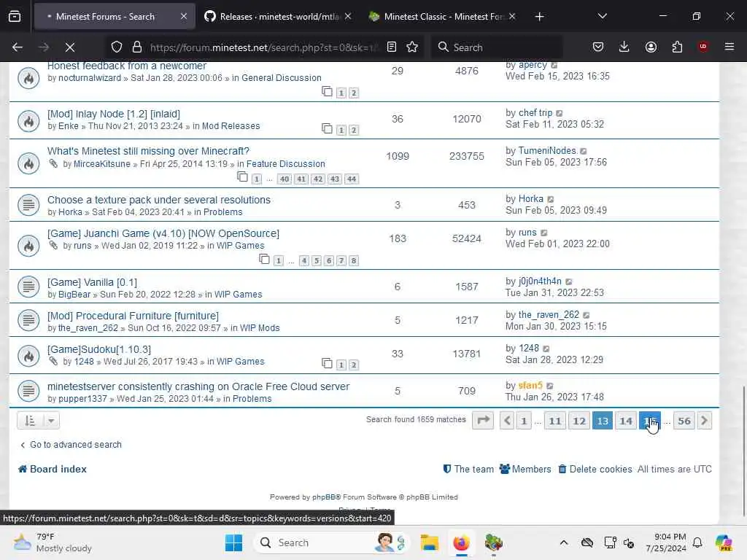Viewport: 747px width, 560px height.
Task: Open the [Mod] Procedural Furniture topic
Action: point(133,316)
